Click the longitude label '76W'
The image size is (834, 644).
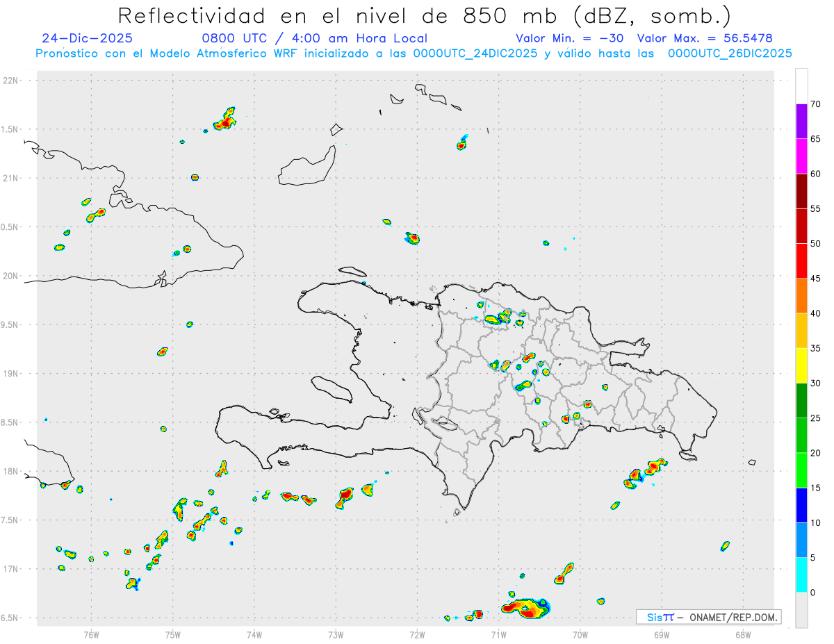(x=91, y=634)
